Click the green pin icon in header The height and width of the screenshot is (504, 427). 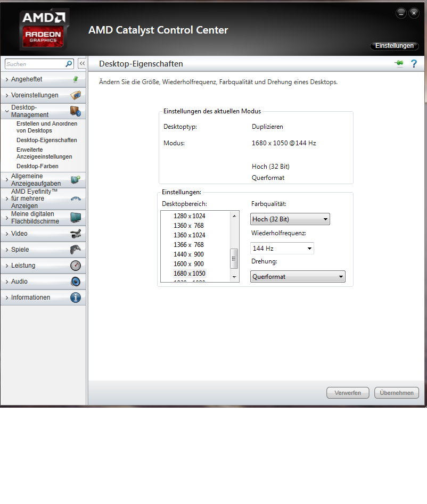[x=399, y=63]
